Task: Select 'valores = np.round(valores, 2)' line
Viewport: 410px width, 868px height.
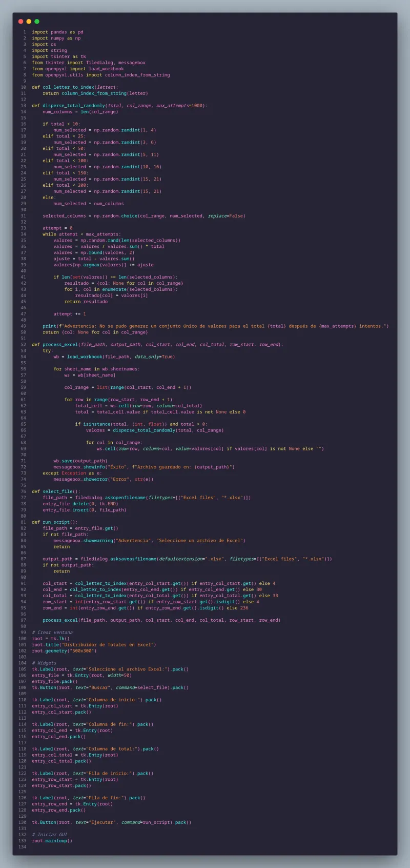Action: (x=94, y=253)
